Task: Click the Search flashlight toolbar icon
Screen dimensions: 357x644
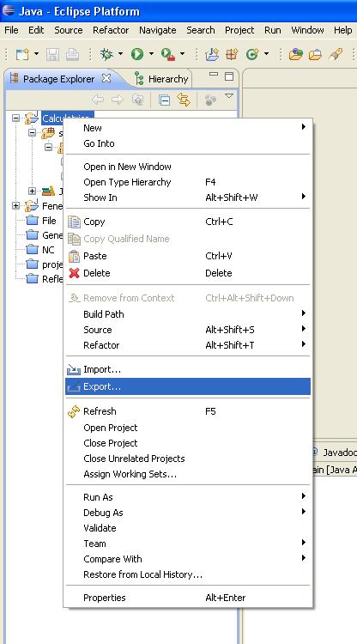Action: 336,54
